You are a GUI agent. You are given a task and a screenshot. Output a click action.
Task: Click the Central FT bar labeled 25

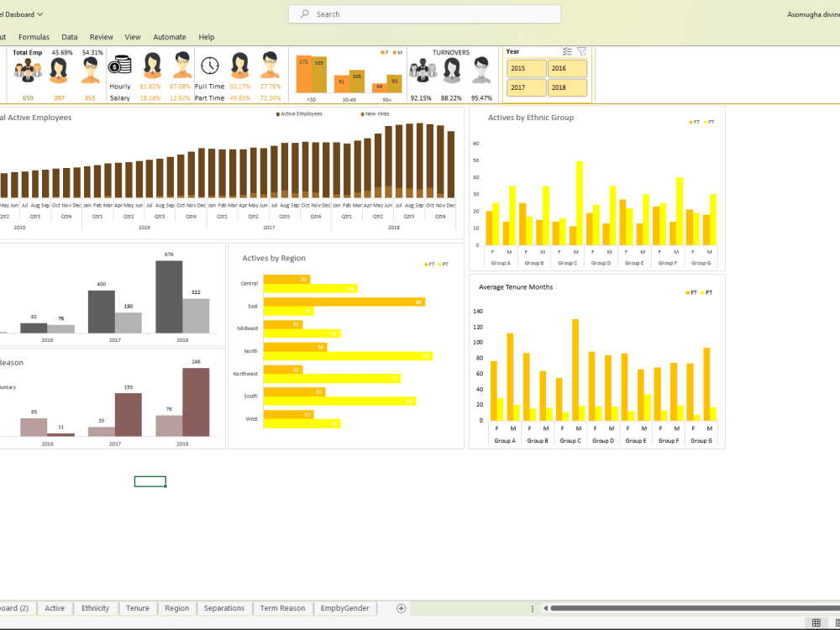pos(286,280)
